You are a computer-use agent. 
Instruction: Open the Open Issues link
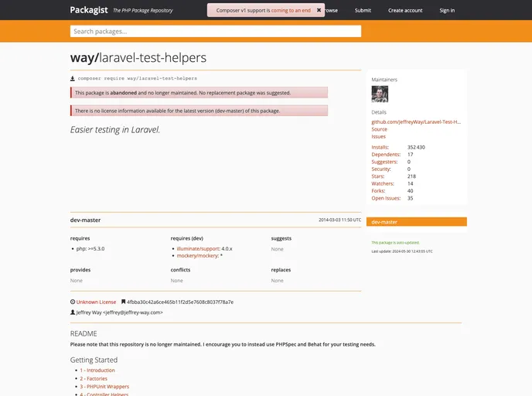pos(386,198)
